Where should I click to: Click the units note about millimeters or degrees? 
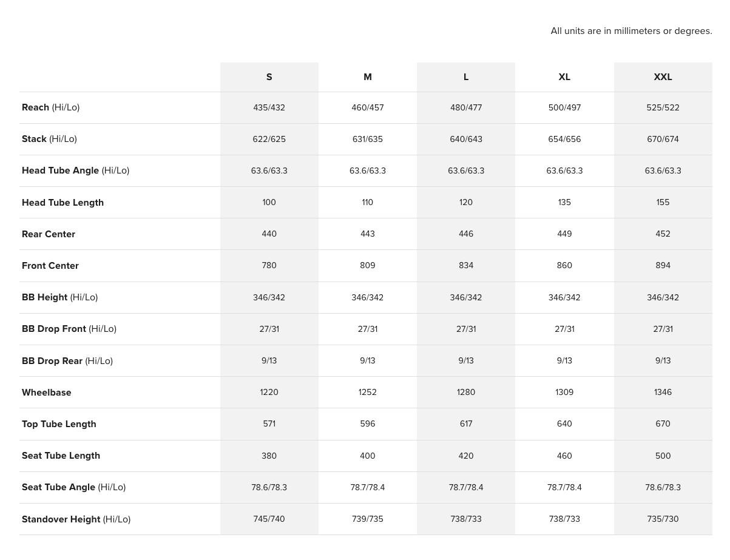point(631,31)
